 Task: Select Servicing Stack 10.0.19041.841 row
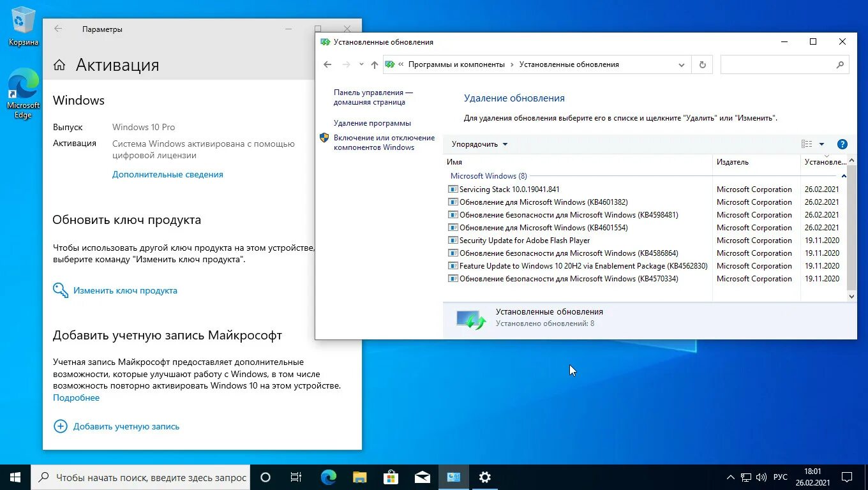coord(645,189)
